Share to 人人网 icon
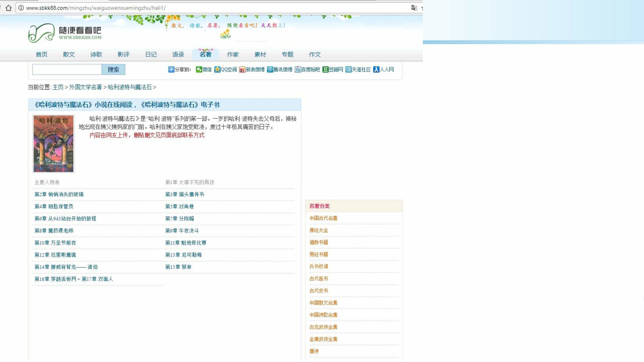The image size is (644, 362). pyautogui.click(x=376, y=70)
